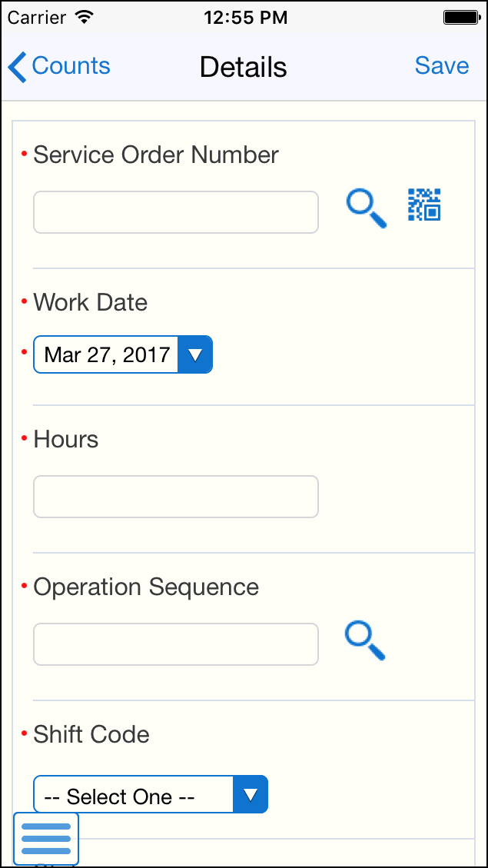Open the QR code scanner icon
Viewport: 488px width, 868px height.
[x=423, y=205]
